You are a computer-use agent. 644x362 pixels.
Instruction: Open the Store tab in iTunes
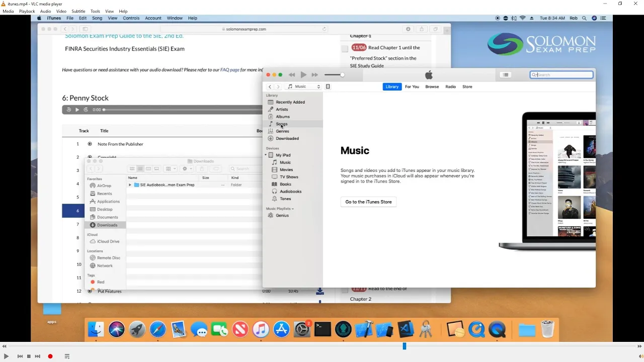pos(467,86)
